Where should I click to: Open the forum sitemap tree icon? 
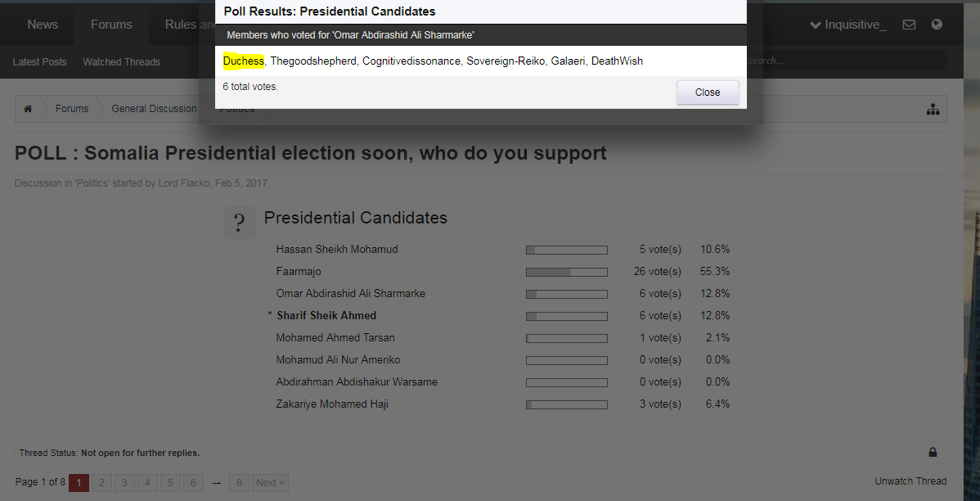(x=933, y=109)
